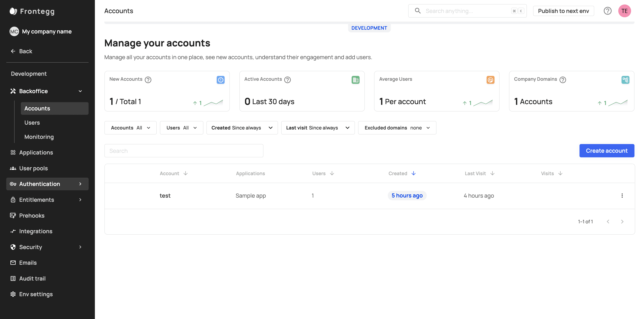The image size is (644, 319).
Task: Click the Frontegg logo icon
Action: pyautogui.click(x=13, y=11)
